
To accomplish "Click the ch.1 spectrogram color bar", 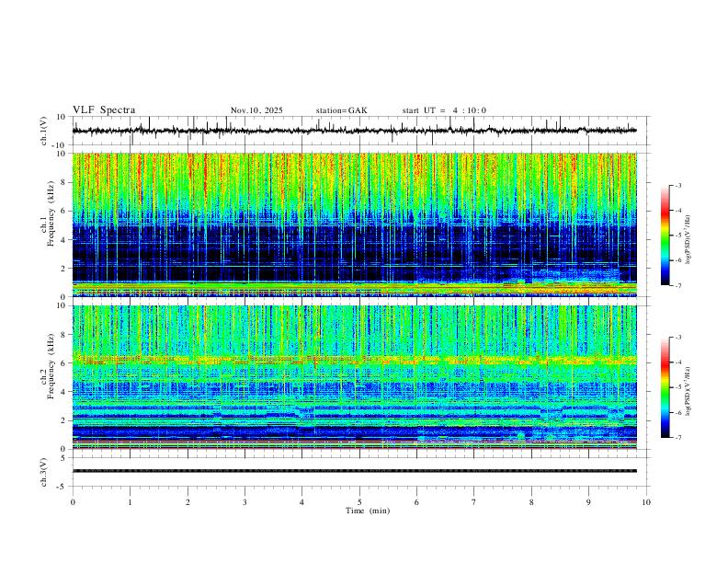I will (x=665, y=236).
